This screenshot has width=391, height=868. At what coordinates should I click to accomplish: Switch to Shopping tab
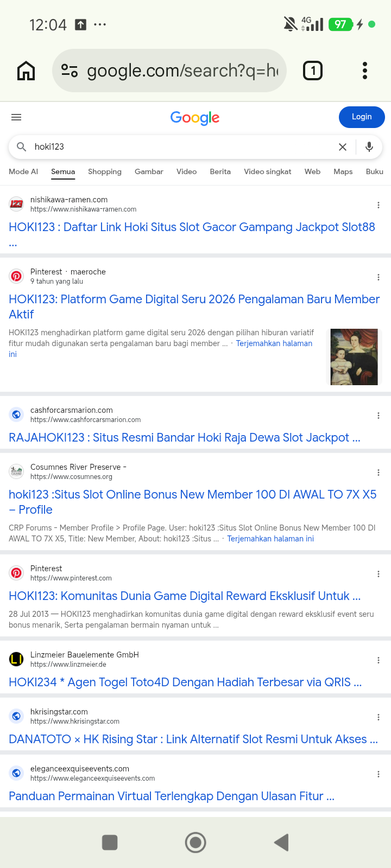(105, 171)
